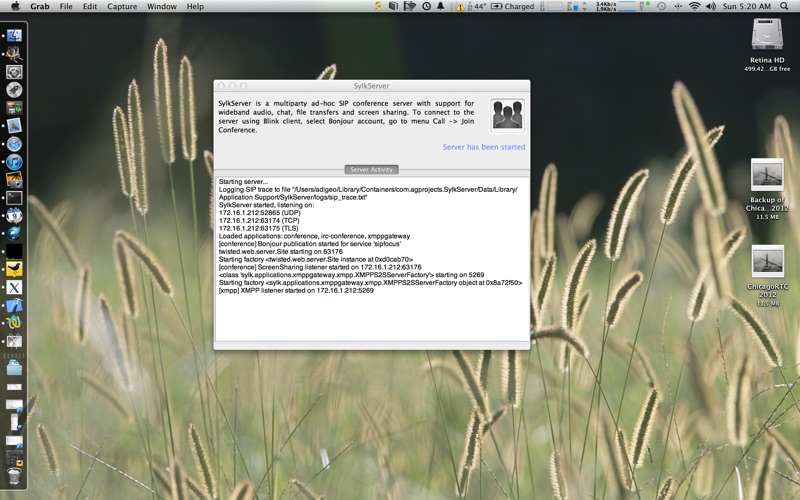Click the Wi-Fi status icon

click(694, 6)
